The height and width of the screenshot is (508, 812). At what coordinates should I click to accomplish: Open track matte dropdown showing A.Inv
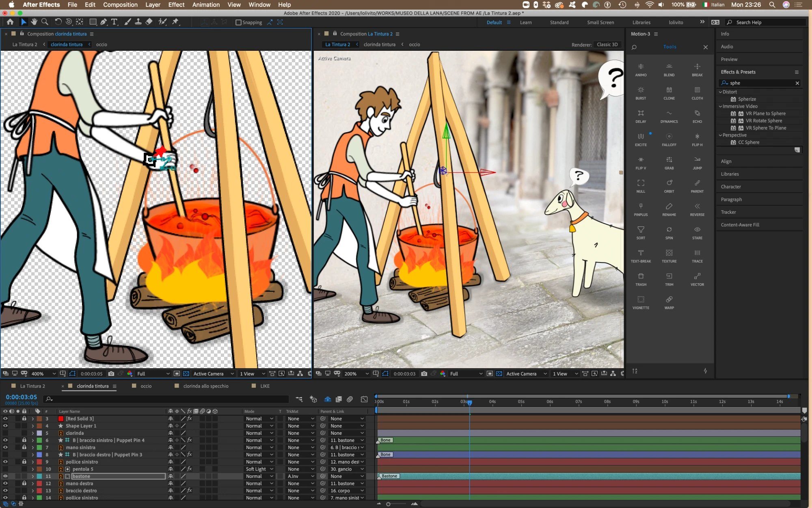301,476
